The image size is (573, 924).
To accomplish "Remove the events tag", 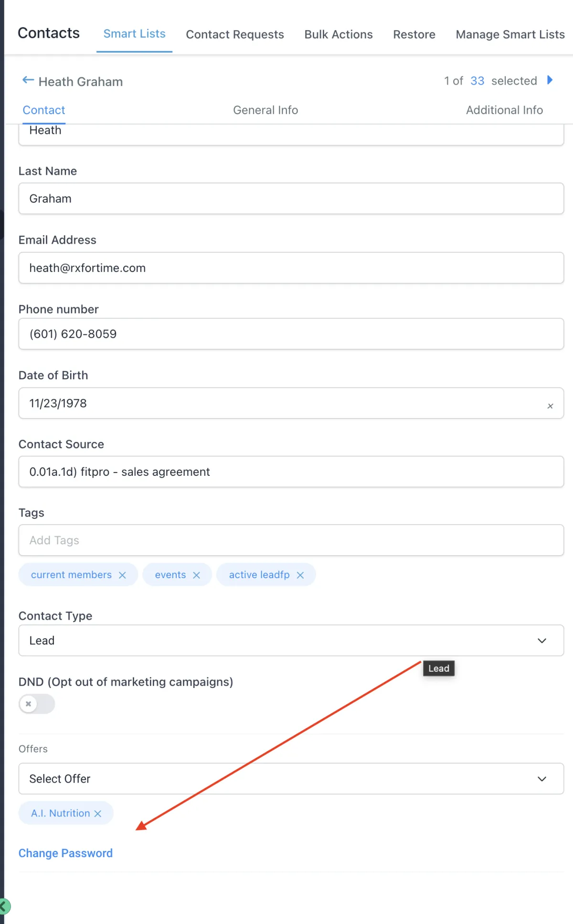I will click(x=196, y=575).
